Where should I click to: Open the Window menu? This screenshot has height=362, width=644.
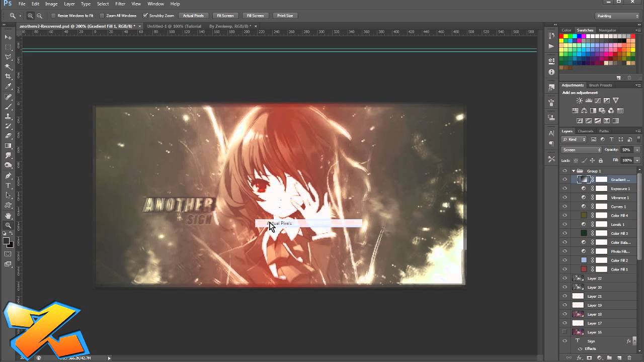coord(155,4)
